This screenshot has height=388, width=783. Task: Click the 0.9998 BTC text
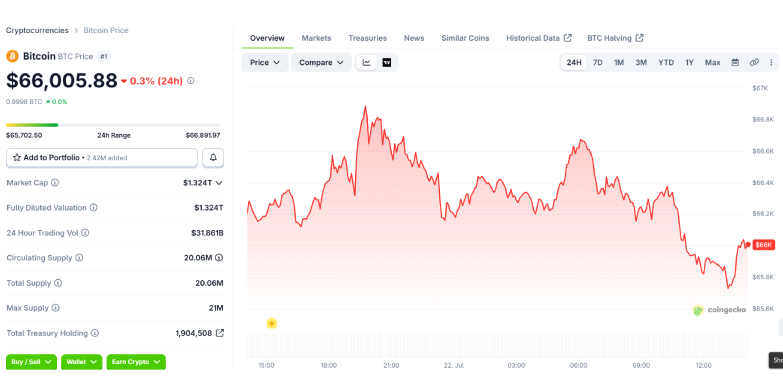point(24,102)
